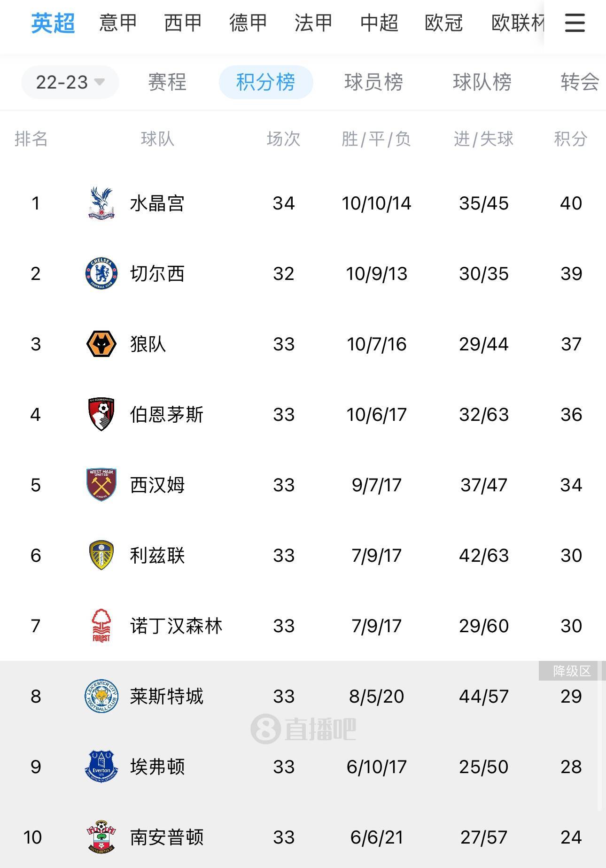
Task: Click the Nottingham Forest logo
Action: pyautogui.click(x=101, y=626)
